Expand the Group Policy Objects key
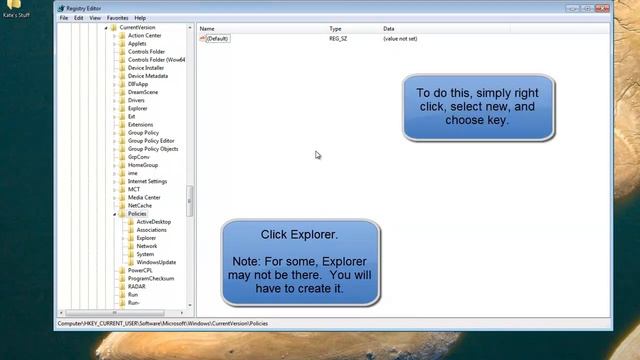Screen dimensions: 640x360 115,149
